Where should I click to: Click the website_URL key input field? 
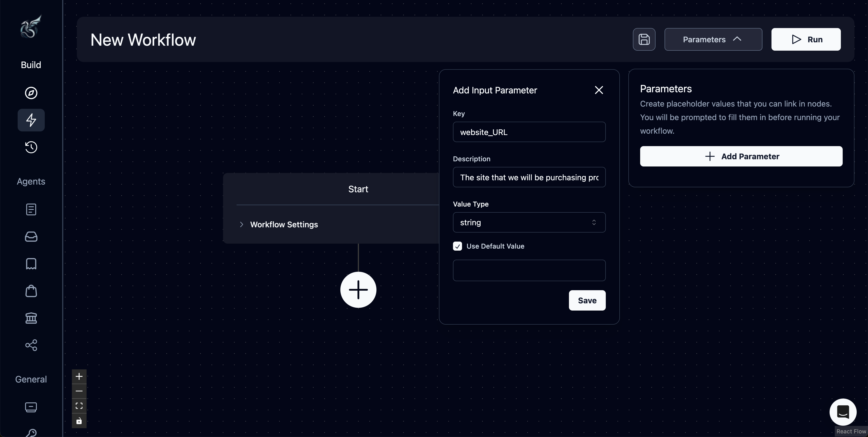529,132
